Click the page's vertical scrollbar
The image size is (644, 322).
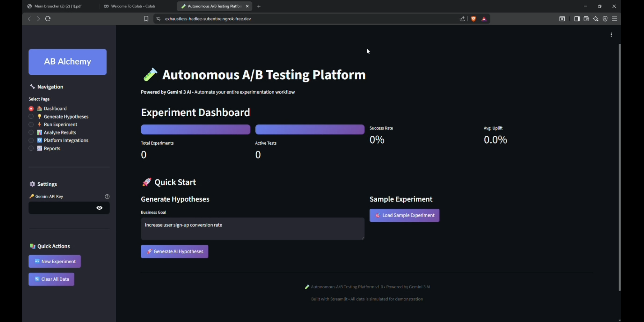620,167
